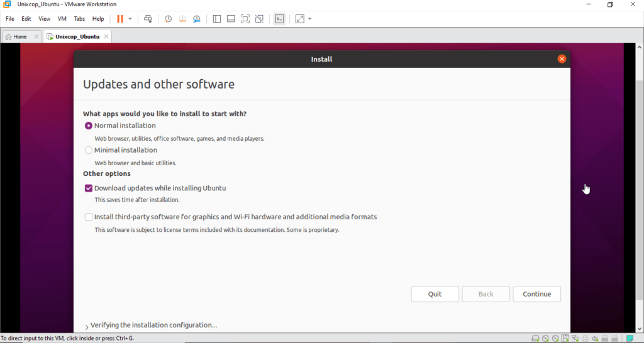Toggle the thumbnail bar icon
Viewport: 644px width, 343px height.
(x=231, y=19)
